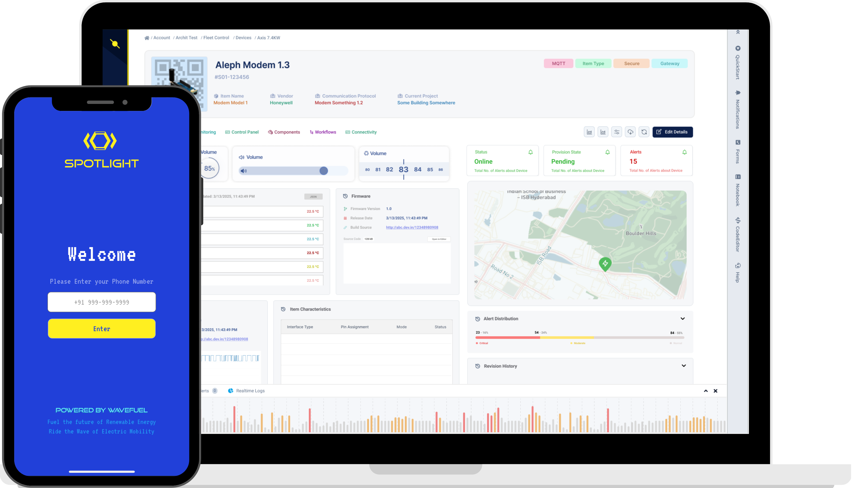Click the phone number input field
This screenshot has width=868, height=488.
(x=101, y=302)
